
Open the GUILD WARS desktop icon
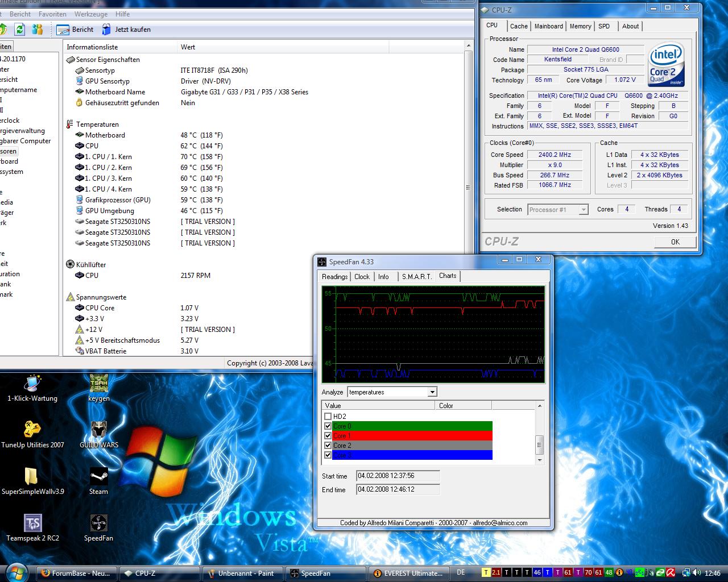99,435
